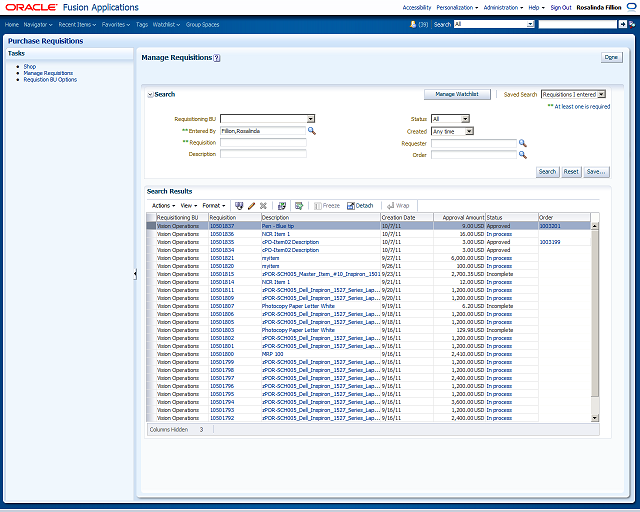Open the View menu in Search Results

click(x=189, y=206)
